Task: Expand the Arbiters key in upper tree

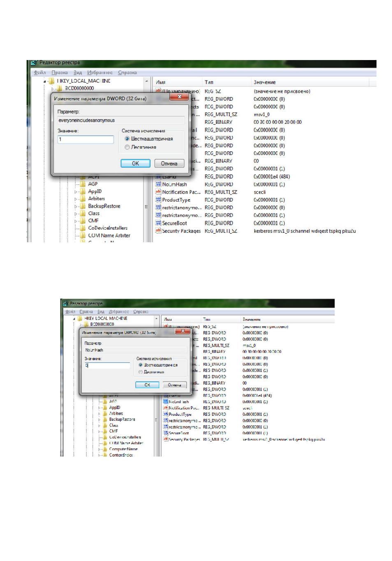Action: [76, 199]
